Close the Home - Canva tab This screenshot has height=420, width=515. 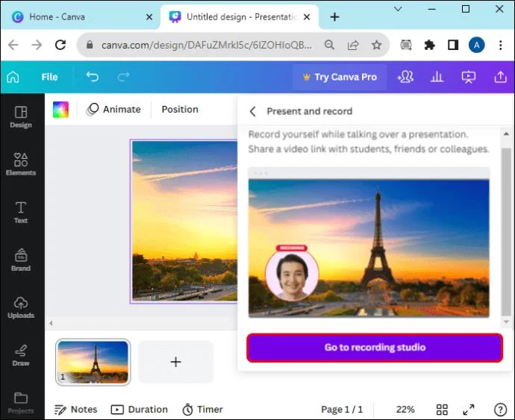(149, 16)
